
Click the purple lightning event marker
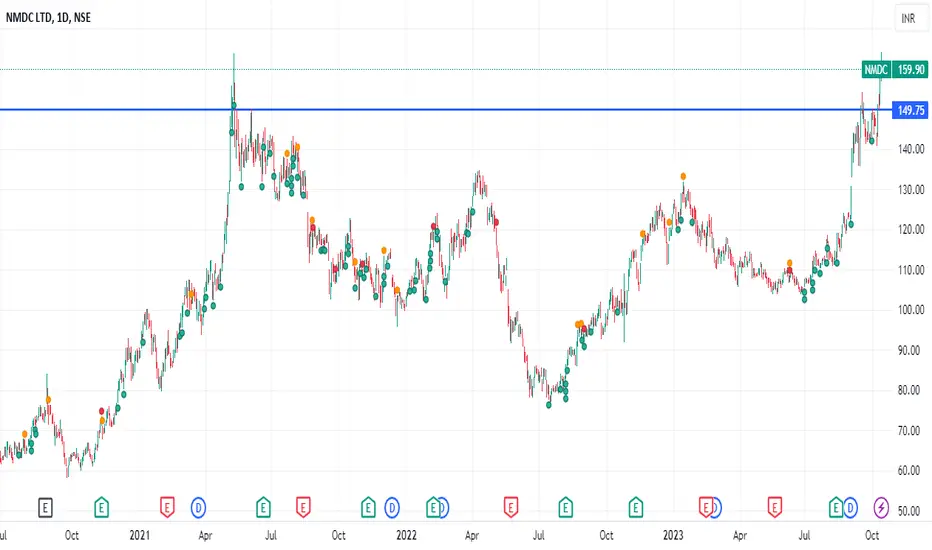[x=881, y=508]
